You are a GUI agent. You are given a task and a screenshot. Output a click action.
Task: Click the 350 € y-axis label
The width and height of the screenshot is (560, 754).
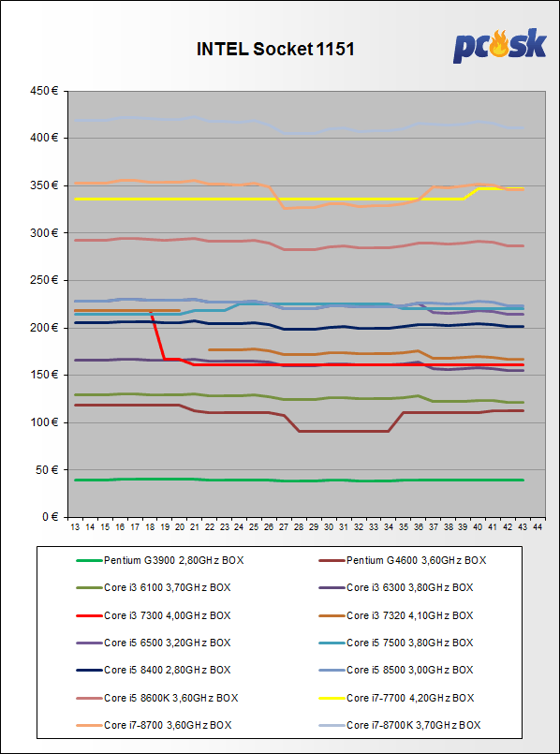(46, 185)
